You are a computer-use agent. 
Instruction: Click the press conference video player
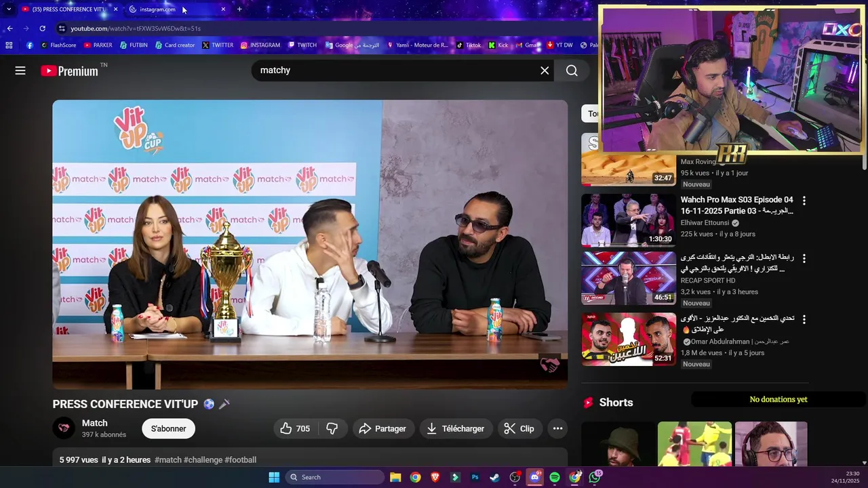pos(310,245)
